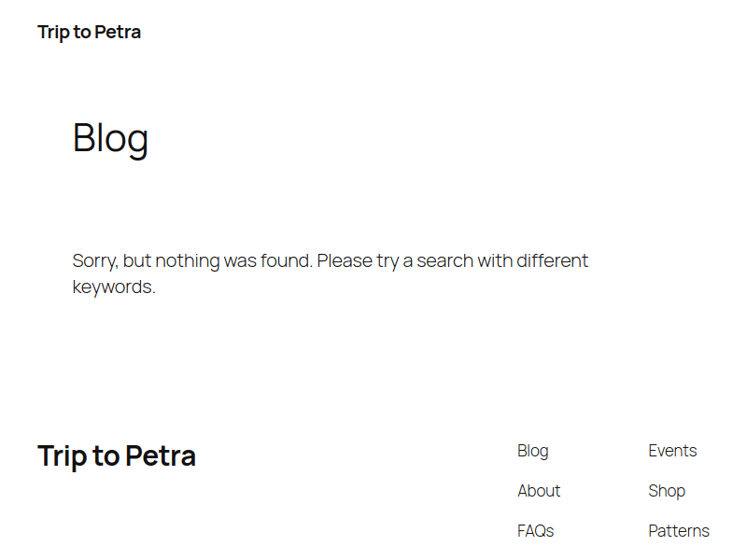
Task: Click FAQs in the right footer column
Action: pyautogui.click(x=535, y=530)
